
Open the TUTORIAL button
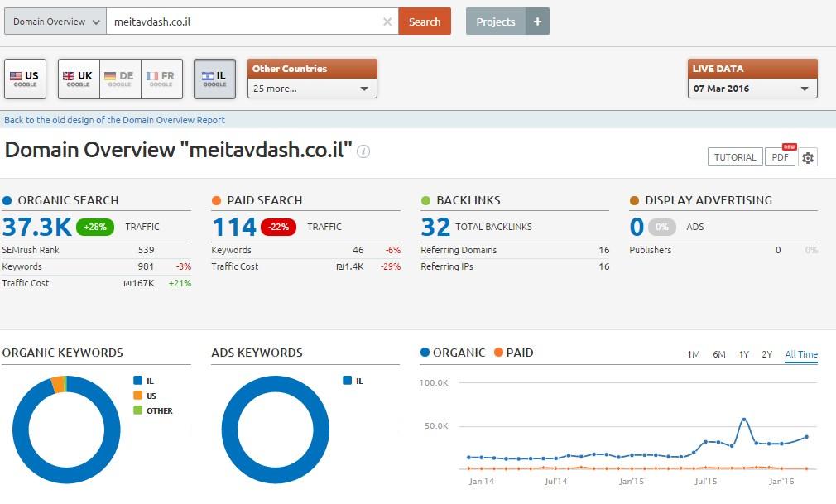735,156
